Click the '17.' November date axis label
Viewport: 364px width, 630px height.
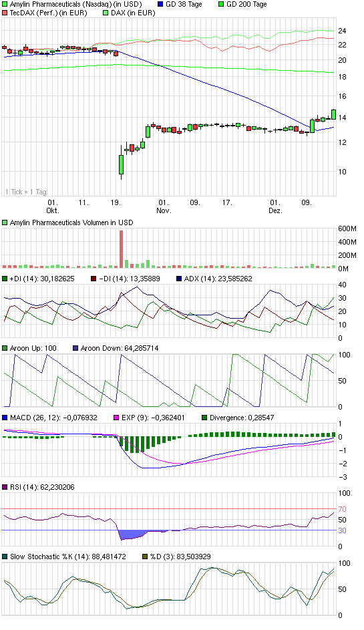(x=227, y=203)
